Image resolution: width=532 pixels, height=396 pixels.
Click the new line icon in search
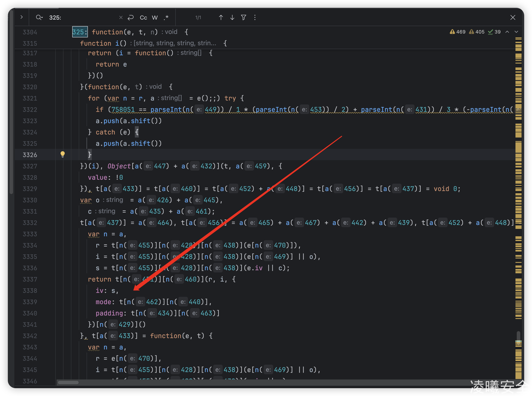pos(130,17)
